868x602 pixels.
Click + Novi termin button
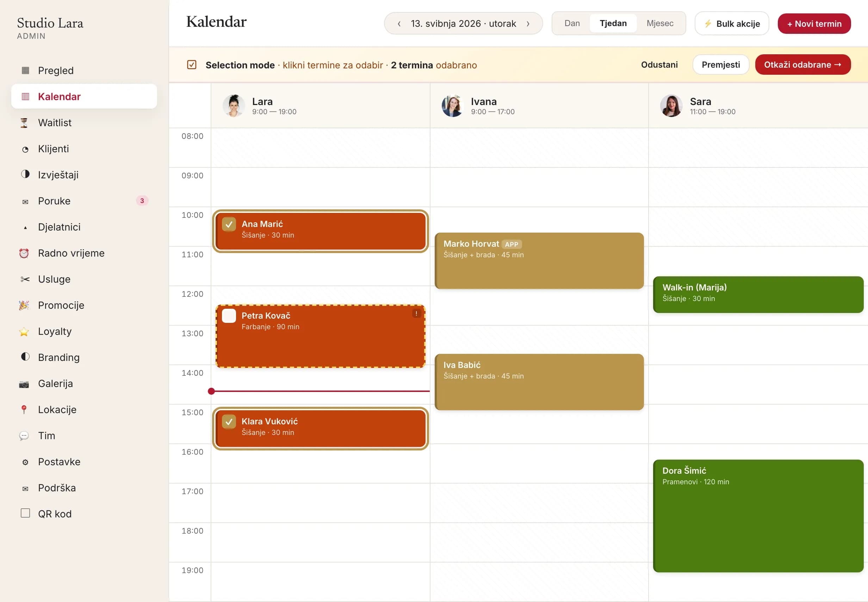[814, 24]
